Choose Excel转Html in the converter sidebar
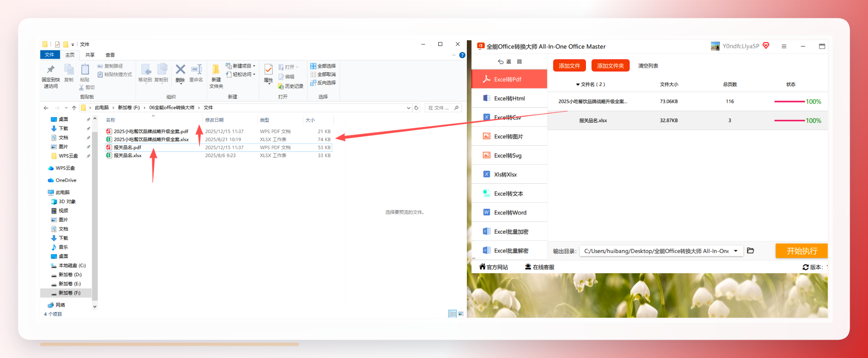 (509, 98)
